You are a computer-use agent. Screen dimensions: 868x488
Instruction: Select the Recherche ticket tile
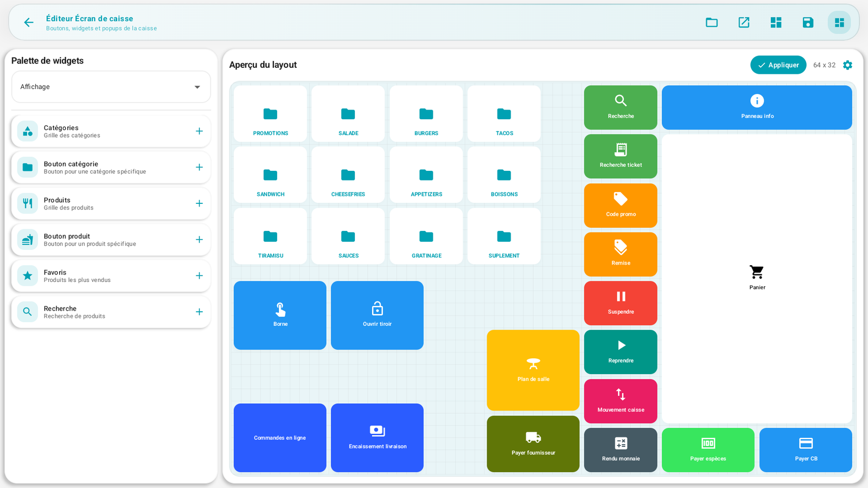[x=621, y=156]
